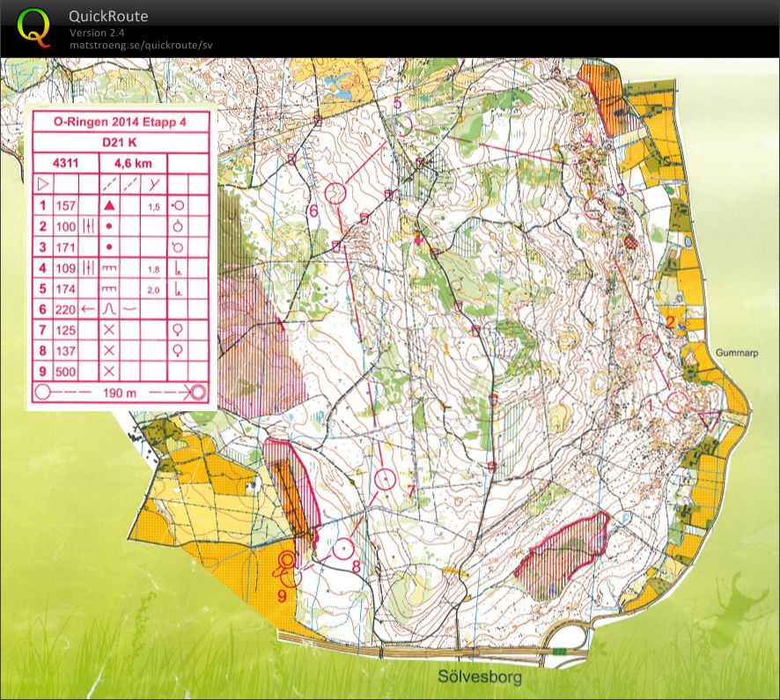
Task: Select control circle 9 on the map
Action: [x=291, y=578]
